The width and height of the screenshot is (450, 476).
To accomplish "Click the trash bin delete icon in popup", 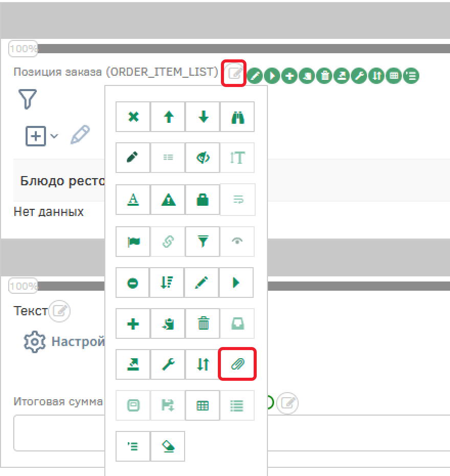I will click(x=203, y=323).
